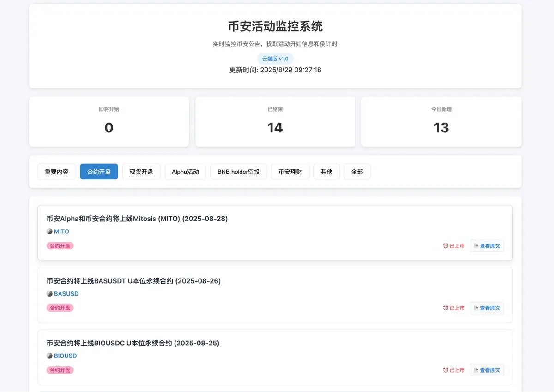This screenshot has width=554, height=392.
Task: Click the BIOUSD token link
Action: point(65,356)
